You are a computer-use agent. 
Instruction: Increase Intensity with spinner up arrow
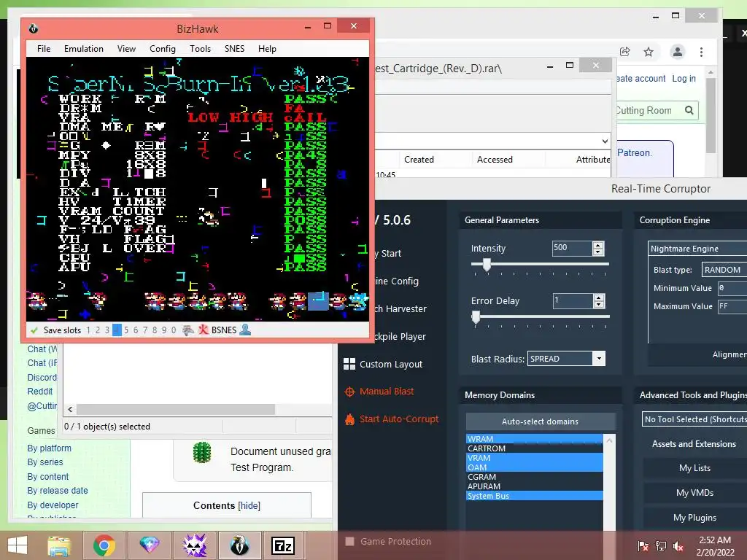coord(598,245)
